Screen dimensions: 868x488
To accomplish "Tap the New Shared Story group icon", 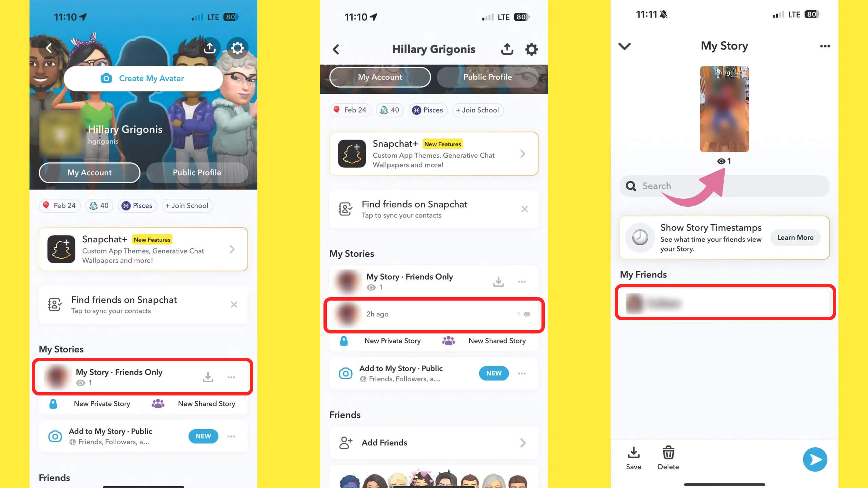I will point(158,403).
